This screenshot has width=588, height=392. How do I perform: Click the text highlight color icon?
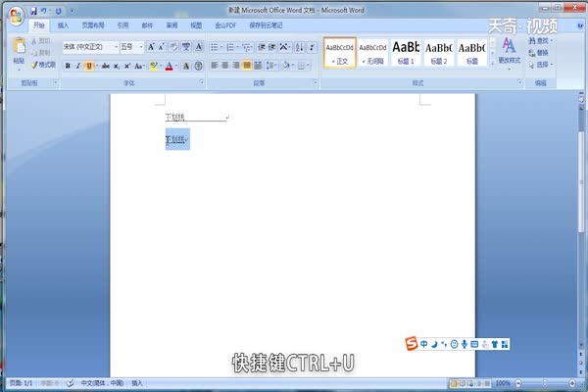coord(154,66)
